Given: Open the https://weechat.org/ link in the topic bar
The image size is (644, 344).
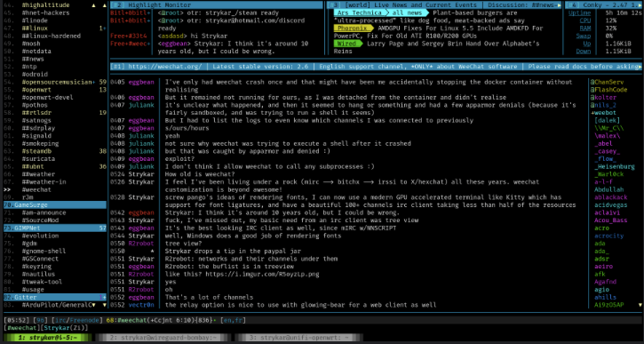Looking at the screenshot, I should pyautogui.click(x=164, y=66).
